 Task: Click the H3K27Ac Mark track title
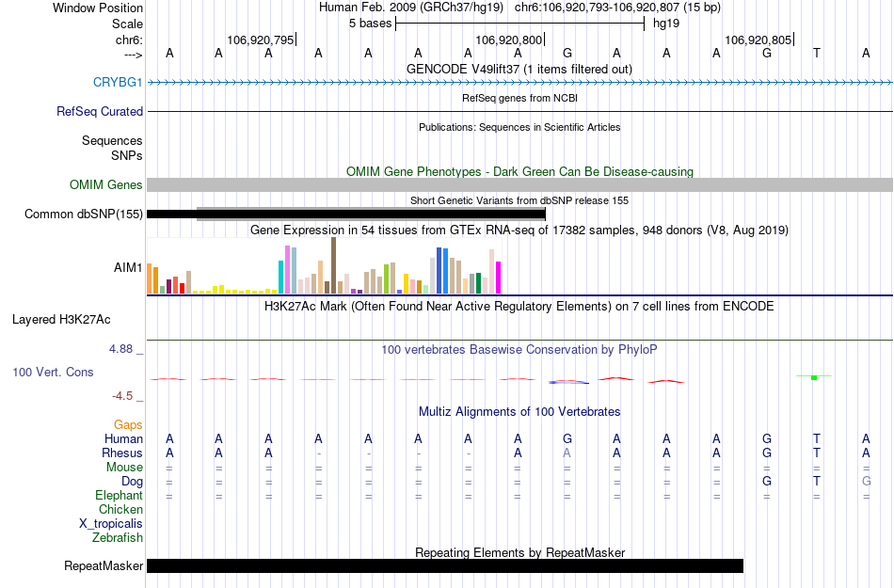coord(519,307)
